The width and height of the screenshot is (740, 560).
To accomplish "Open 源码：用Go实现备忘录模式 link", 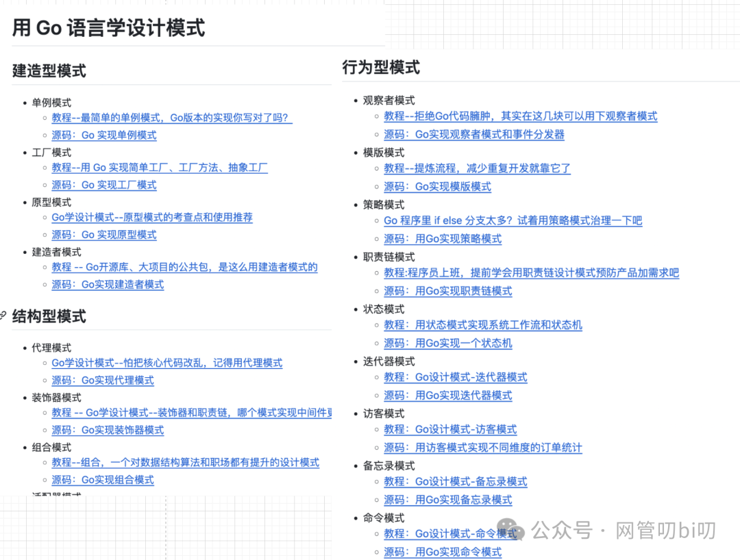I will [448, 500].
